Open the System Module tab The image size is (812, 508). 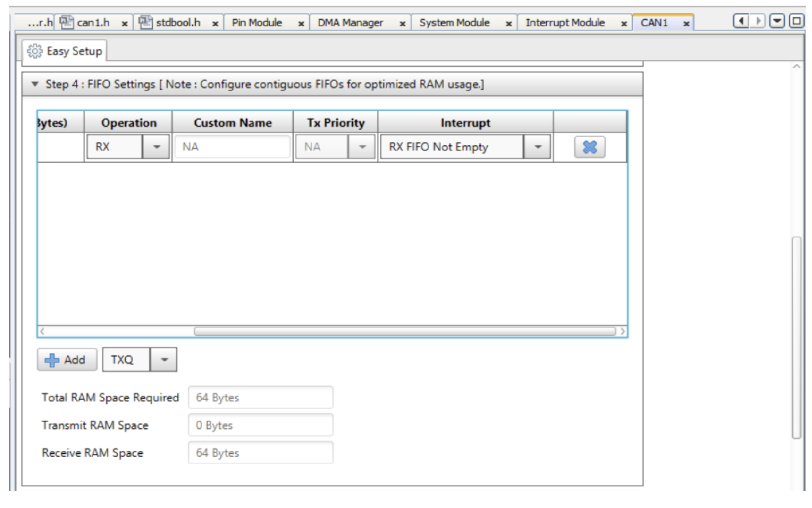(454, 22)
